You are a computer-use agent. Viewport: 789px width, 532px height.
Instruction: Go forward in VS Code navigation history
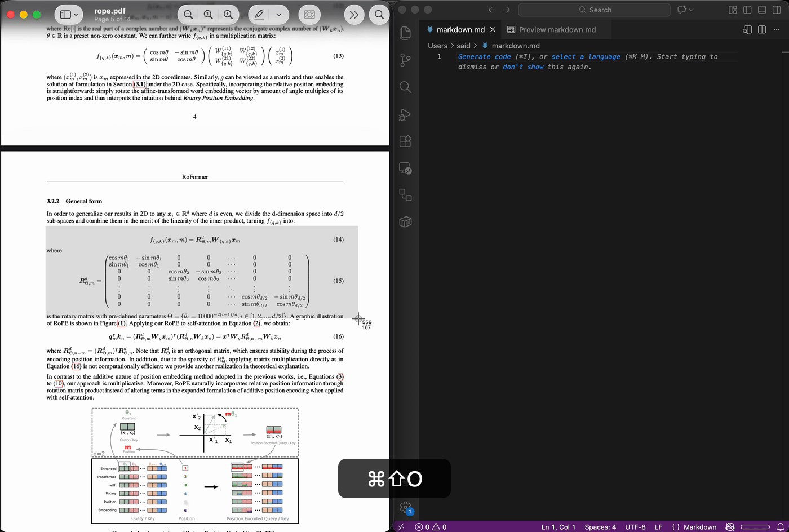click(x=506, y=10)
